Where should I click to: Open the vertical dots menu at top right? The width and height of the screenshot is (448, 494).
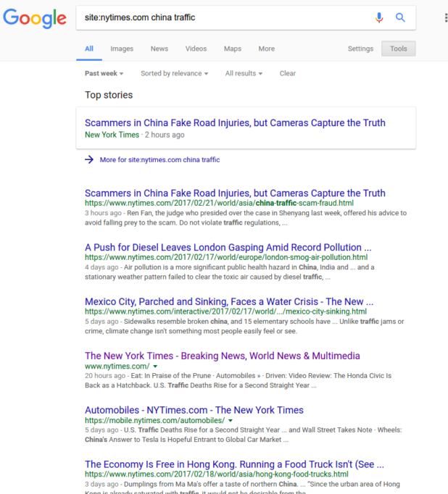click(445, 17)
